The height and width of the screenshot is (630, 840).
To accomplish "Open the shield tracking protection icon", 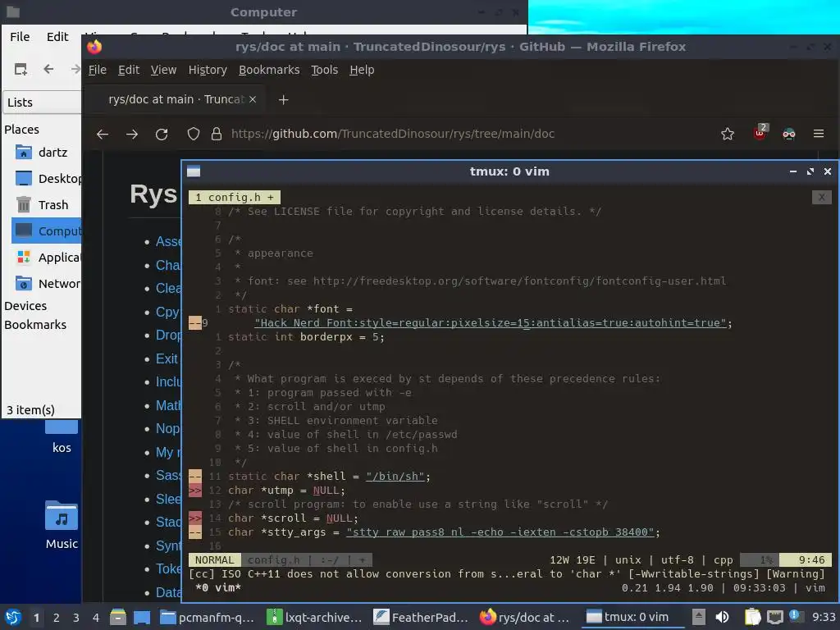I will click(x=194, y=134).
